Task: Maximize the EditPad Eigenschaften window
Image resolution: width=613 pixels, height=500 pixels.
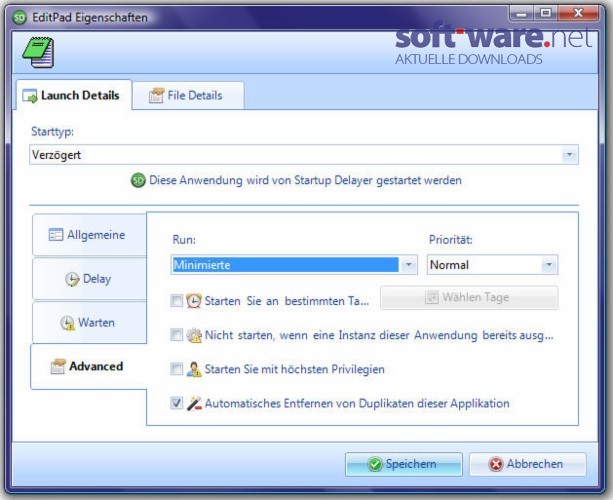Action: pos(545,14)
